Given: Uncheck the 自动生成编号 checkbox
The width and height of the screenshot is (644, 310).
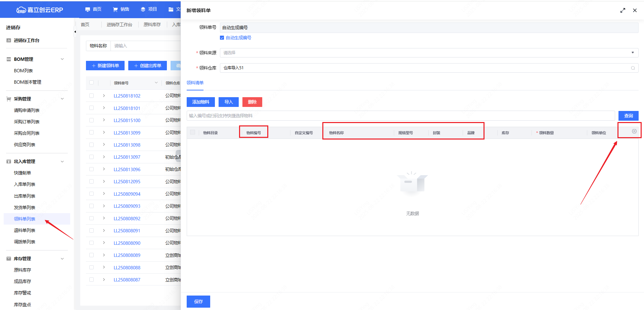Looking at the screenshot, I should click(222, 38).
